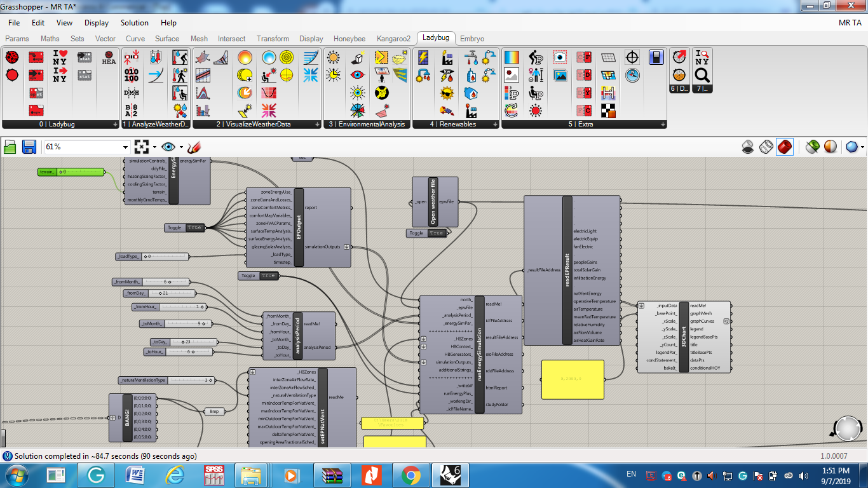Switch the Toggle under Open weather file
The height and width of the screenshot is (488, 868).
tap(426, 233)
